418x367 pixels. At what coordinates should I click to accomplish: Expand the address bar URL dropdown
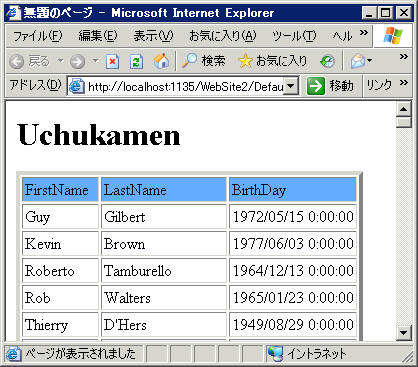point(291,86)
